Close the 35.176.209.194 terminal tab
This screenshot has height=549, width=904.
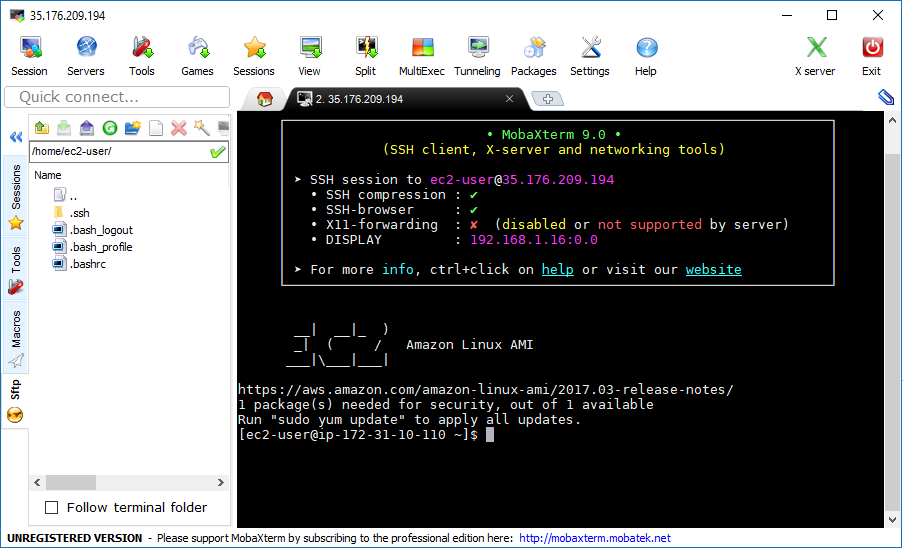coord(509,99)
